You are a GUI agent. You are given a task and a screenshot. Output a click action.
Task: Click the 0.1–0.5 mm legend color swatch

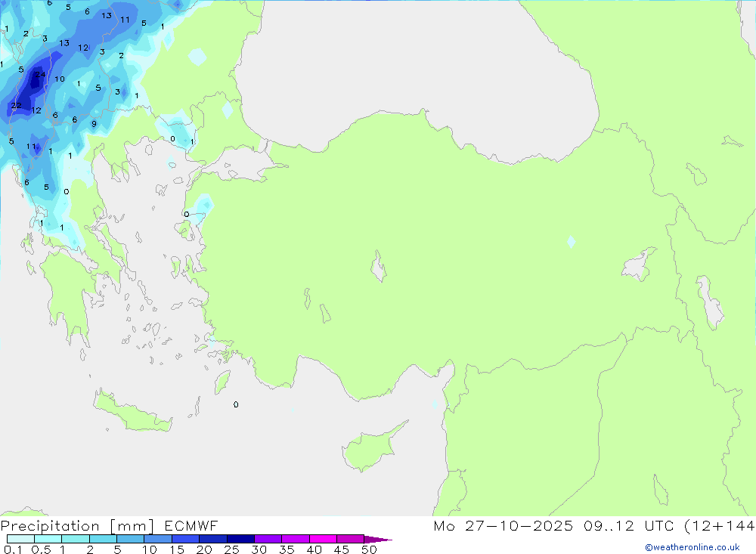(20, 539)
